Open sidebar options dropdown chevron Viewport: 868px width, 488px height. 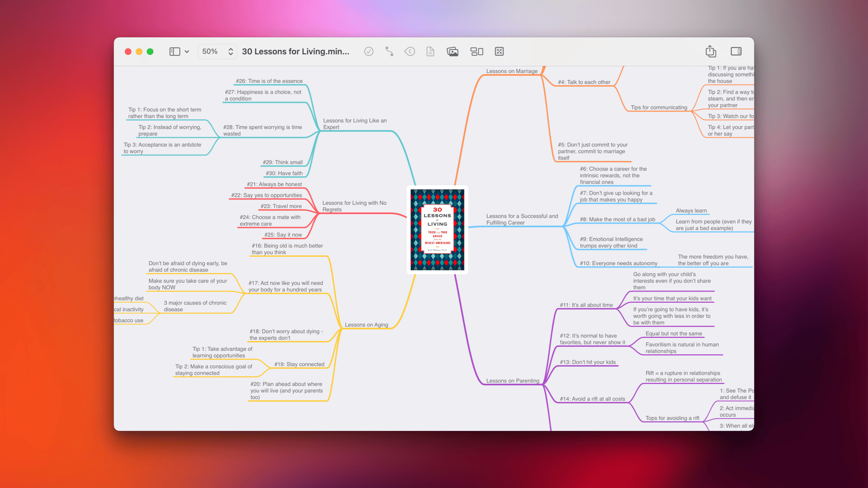(x=187, y=52)
